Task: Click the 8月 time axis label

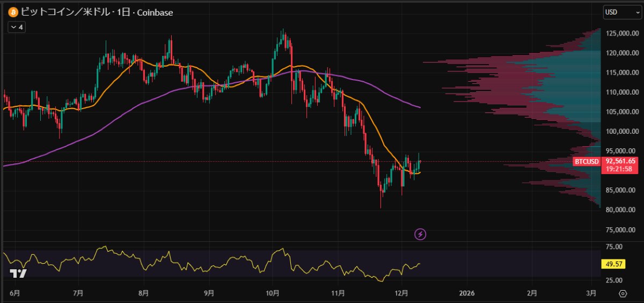Action: (144, 293)
